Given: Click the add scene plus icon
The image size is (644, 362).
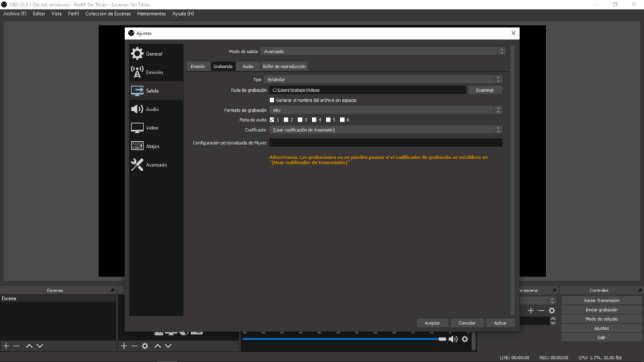Looking at the screenshot, I should click(x=6, y=346).
